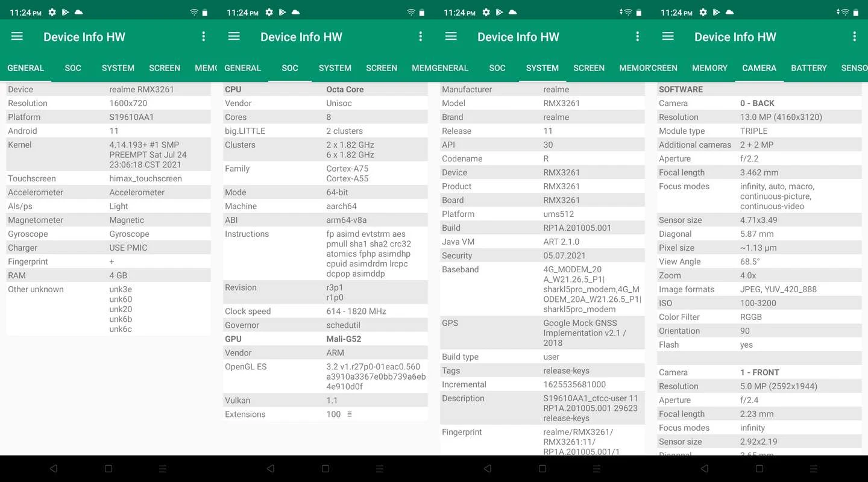
Task: Tap home navigation button below SOC screen
Action: 325,468
